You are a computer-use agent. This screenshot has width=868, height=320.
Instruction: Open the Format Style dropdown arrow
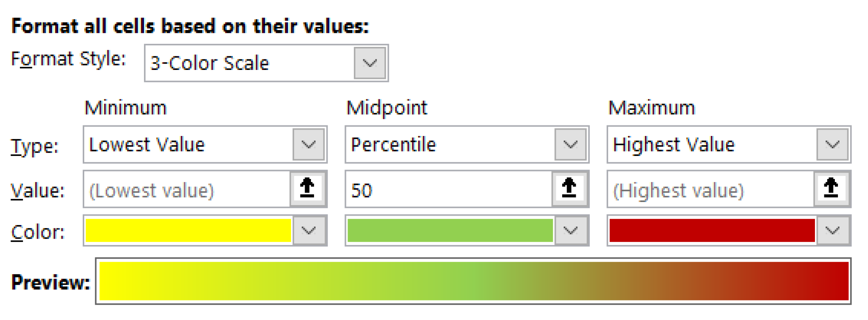pos(369,63)
